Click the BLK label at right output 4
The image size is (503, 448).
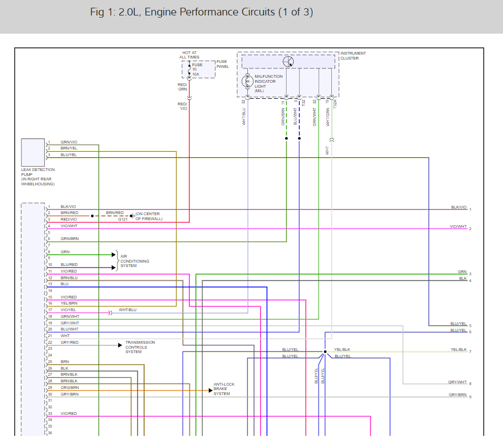pyautogui.click(x=463, y=279)
